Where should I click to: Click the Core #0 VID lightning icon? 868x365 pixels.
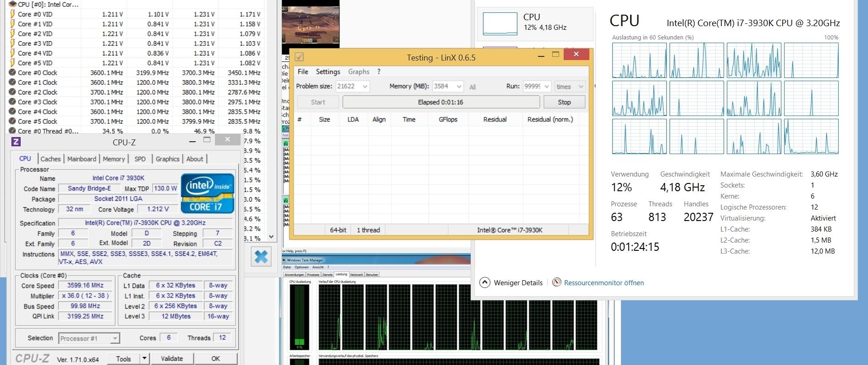(12, 14)
